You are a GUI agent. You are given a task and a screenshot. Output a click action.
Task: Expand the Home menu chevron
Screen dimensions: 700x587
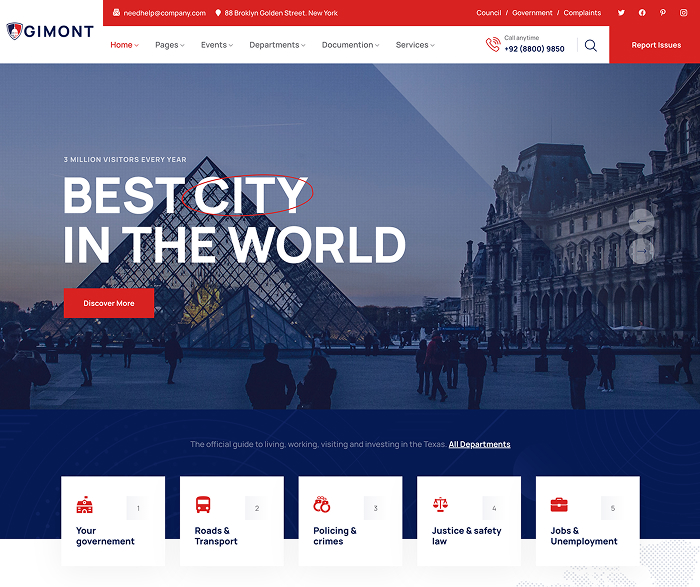137,46
